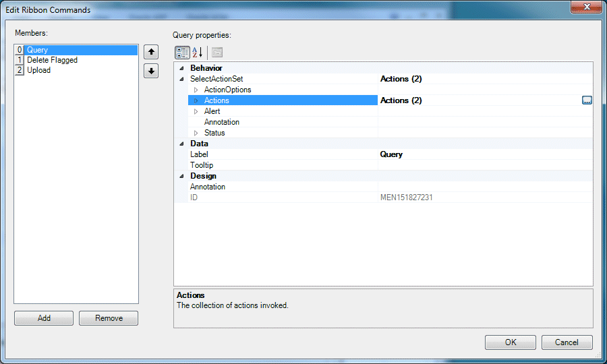Edit the Label value Query
The height and width of the screenshot is (364, 607).
pyautogui.click(x=486, y=154)
